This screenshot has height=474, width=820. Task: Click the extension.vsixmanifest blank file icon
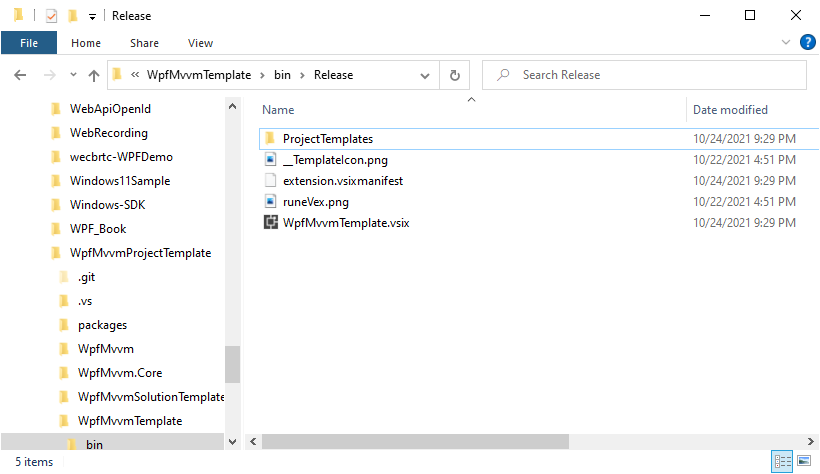click(x=270, y=180)
